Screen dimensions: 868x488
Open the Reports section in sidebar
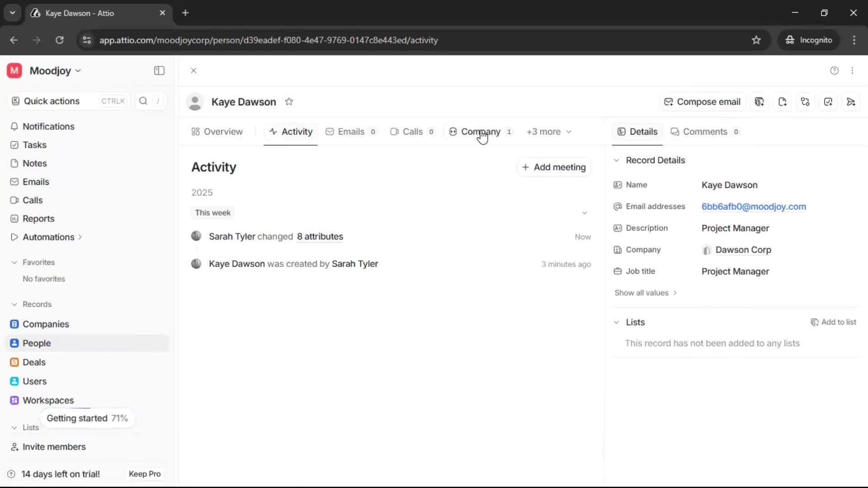coord(38,219)
